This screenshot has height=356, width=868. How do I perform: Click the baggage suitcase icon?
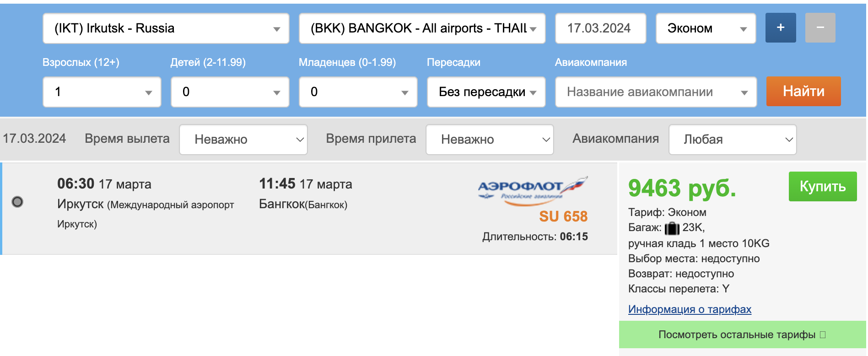pyautogui.click(x=672, y=227)
